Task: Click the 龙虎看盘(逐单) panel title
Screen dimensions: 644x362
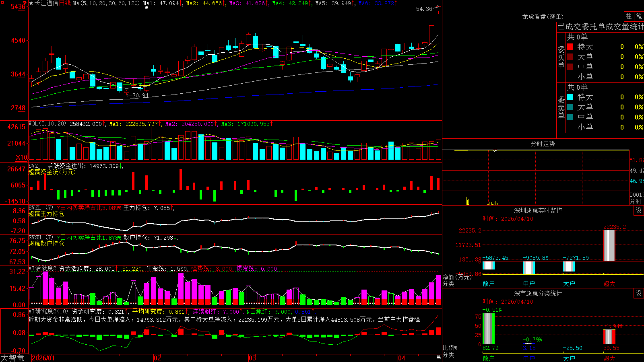Action: 543,16
